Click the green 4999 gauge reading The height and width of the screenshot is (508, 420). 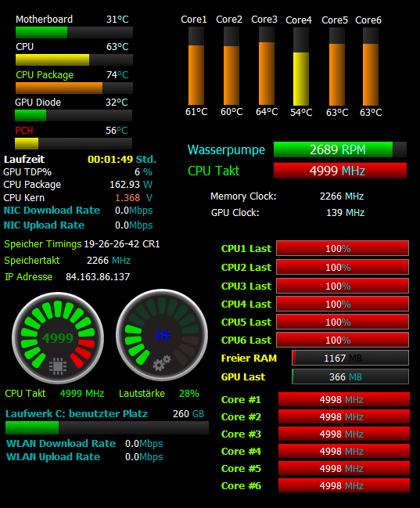58,338
